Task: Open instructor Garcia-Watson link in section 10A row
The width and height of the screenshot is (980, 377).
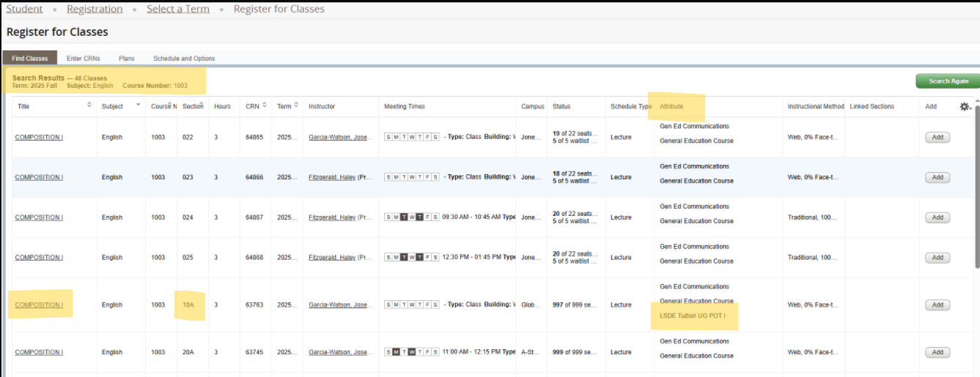Action: pos(340,305)
